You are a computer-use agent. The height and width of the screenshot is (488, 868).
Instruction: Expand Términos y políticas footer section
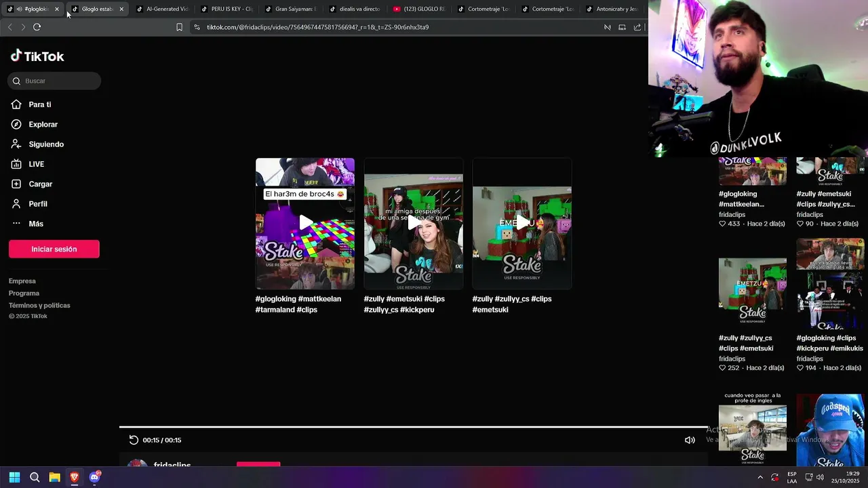coord(39,306)
